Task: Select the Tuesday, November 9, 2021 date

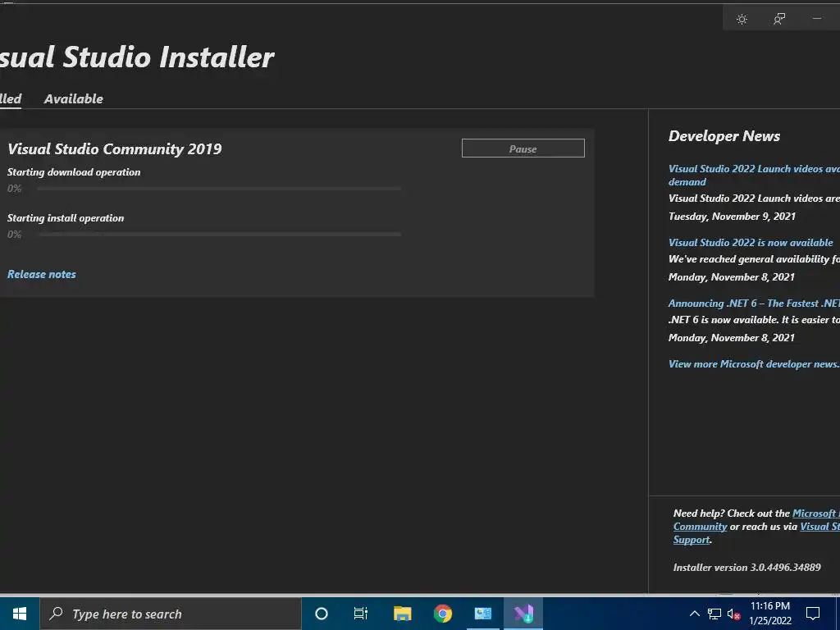Action: click(732, 217)
